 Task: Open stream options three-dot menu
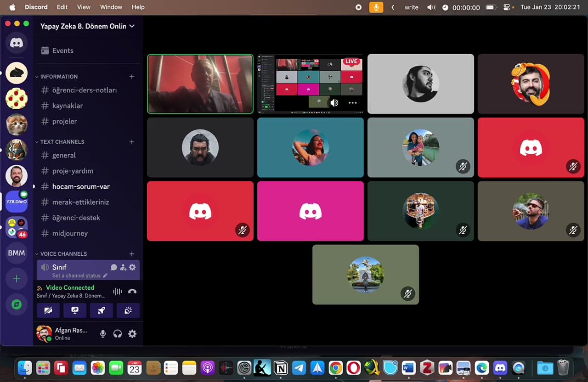click(x=353, y=103)
